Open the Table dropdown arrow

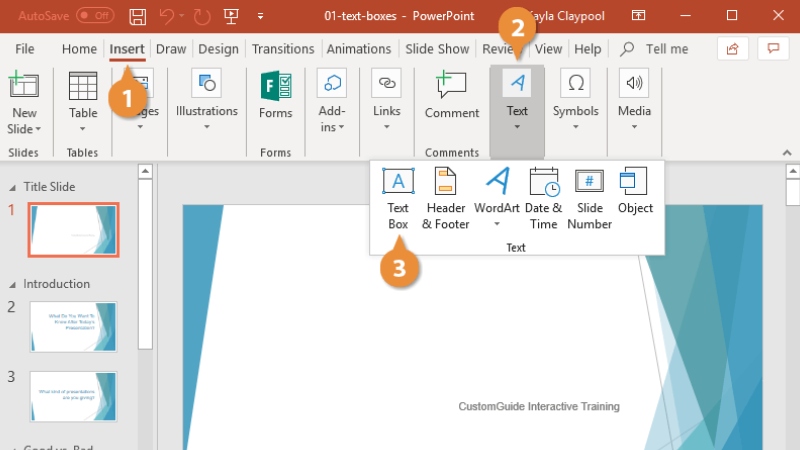83,129
